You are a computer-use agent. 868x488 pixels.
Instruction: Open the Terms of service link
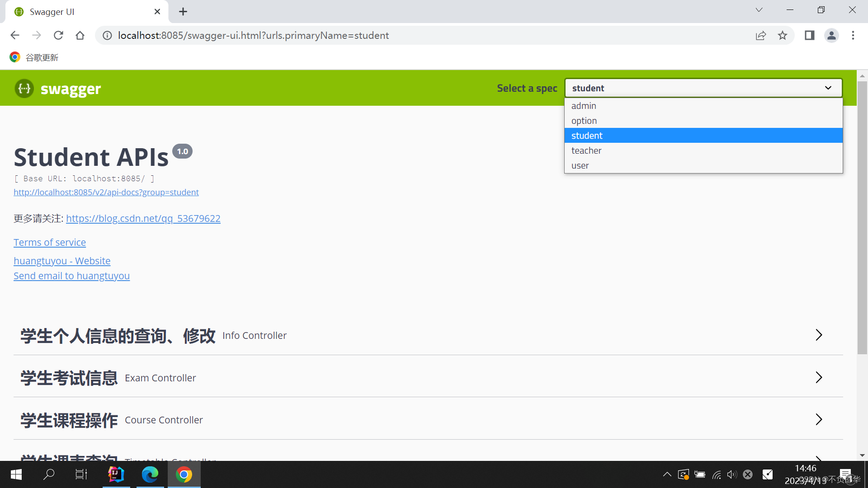click(50, 242)
